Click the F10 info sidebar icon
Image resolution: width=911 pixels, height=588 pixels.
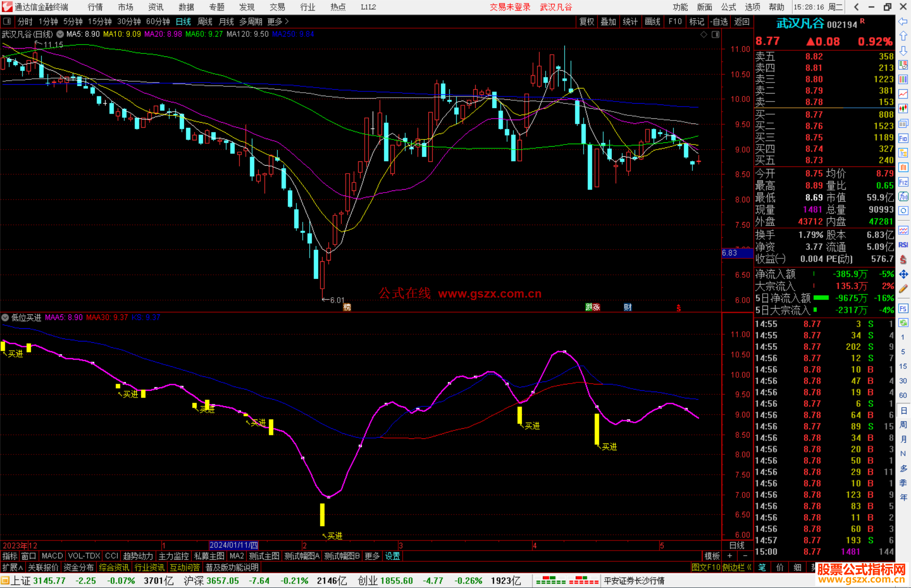coord(903,138)
